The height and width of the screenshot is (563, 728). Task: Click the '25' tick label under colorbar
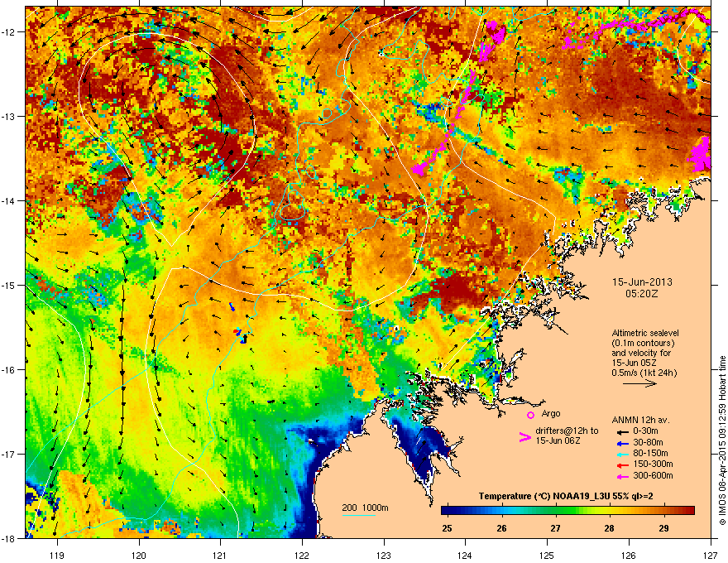point(447,528)
